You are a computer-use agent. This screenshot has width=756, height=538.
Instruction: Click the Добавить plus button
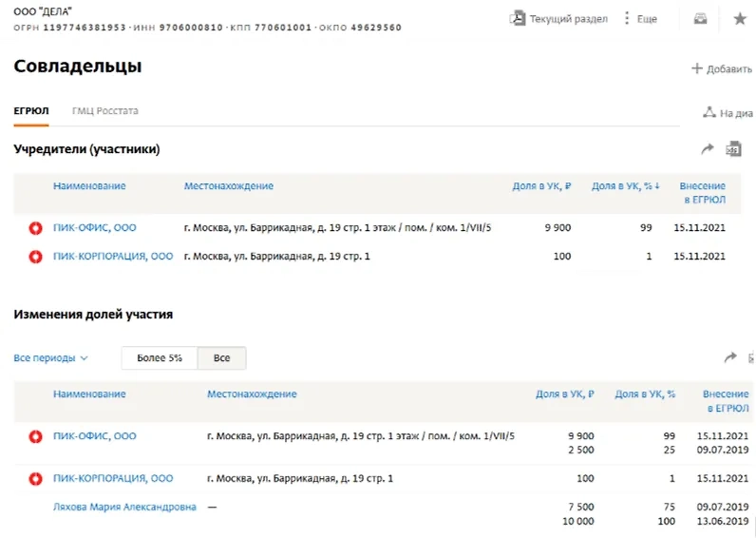click(x=721, y=68)
